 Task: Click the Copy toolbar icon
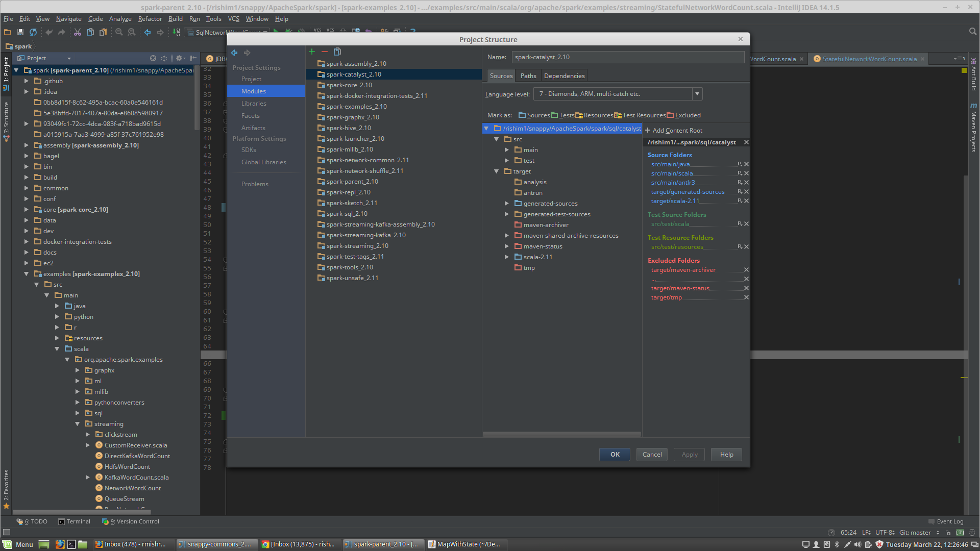[x=90, y=32]
